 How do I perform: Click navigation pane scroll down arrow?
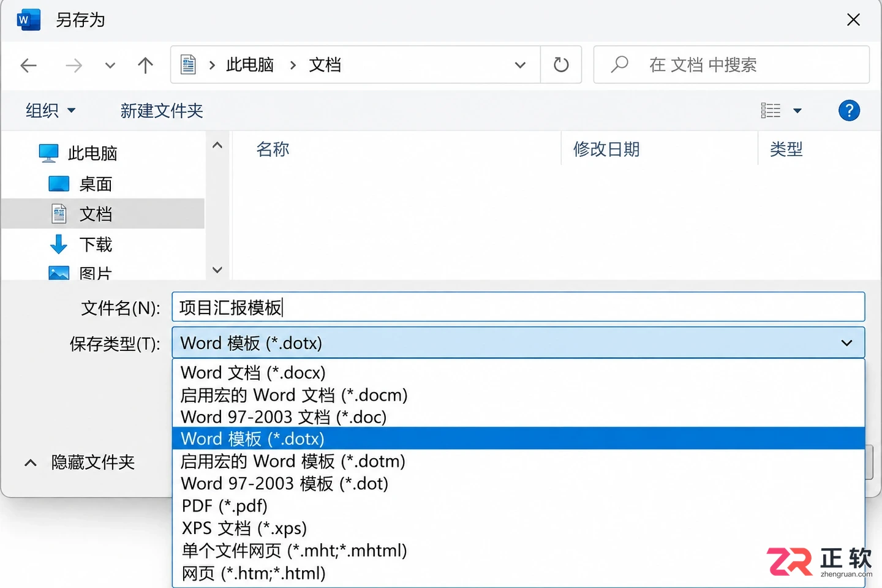tap(217, 269)
